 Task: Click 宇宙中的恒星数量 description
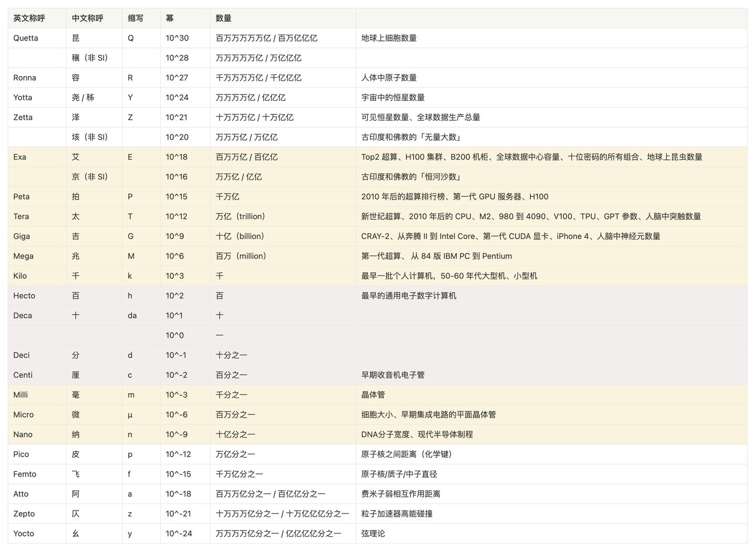click(551, 98)
